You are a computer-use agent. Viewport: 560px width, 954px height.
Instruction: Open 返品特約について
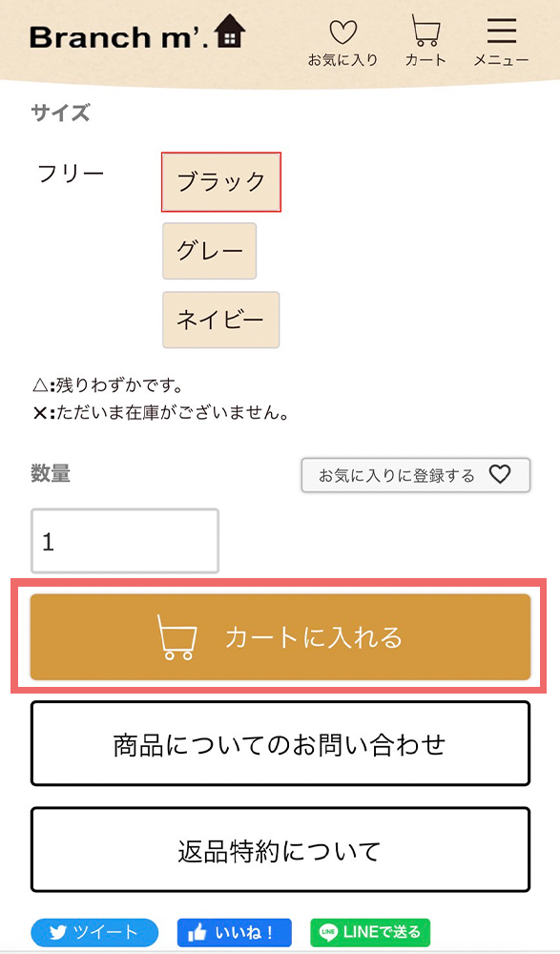coord(280,849)
